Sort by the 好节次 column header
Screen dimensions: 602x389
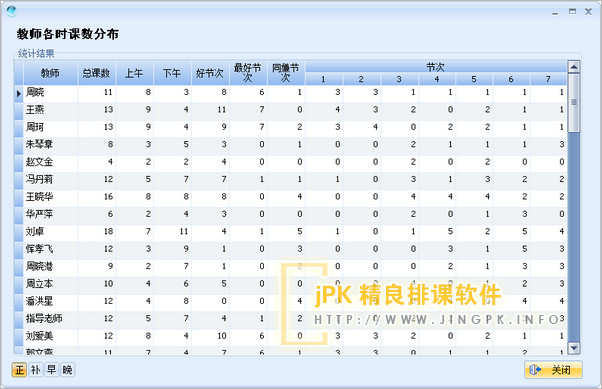[210, 73]
